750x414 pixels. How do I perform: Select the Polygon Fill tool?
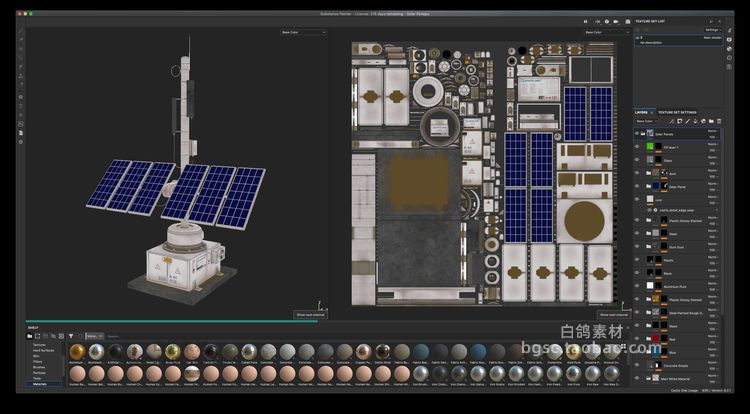pos(21,58)
